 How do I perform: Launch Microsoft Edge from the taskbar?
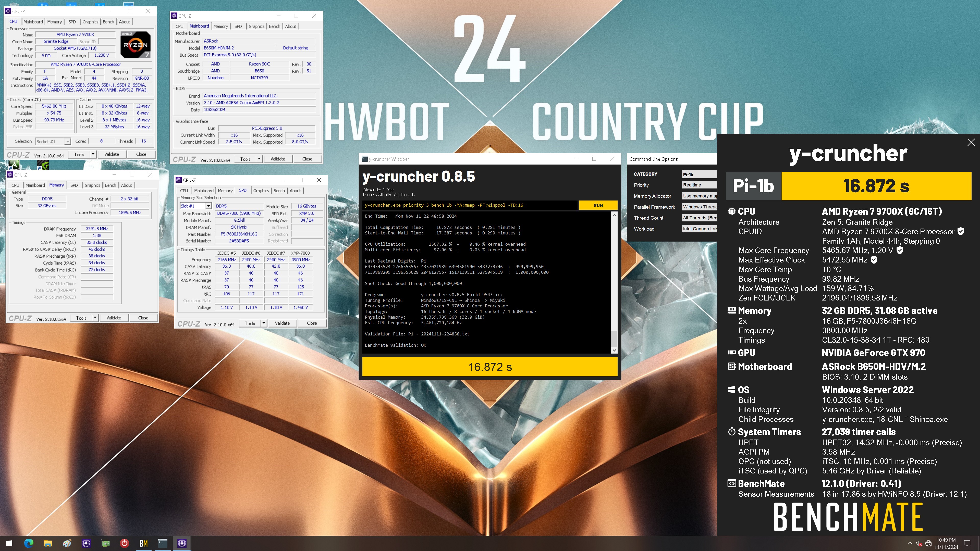pos(29,543)
